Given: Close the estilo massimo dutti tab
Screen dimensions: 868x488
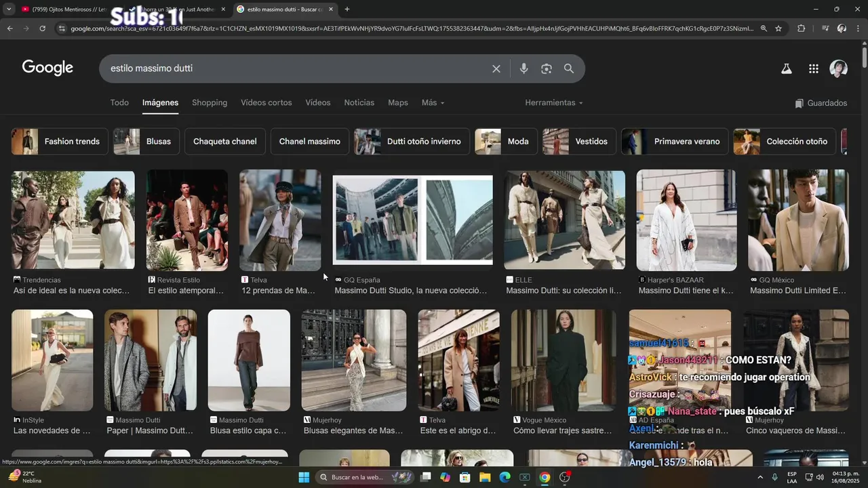Looking at the screenshot, I should [x=330, y=9].
